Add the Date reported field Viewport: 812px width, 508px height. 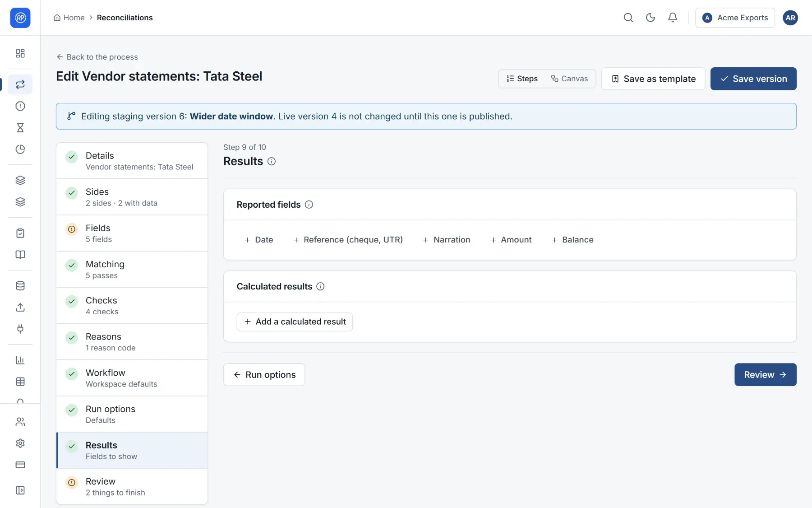[258, 240]
